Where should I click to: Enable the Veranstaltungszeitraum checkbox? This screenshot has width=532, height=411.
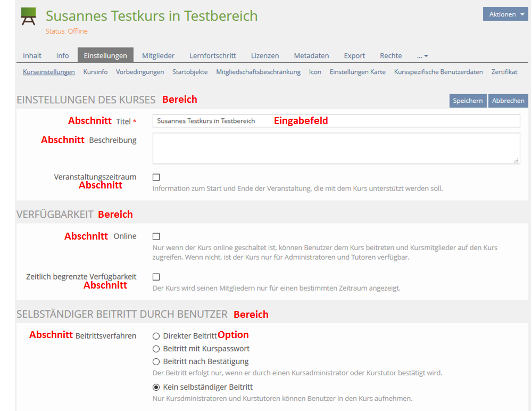pos(156,177)
